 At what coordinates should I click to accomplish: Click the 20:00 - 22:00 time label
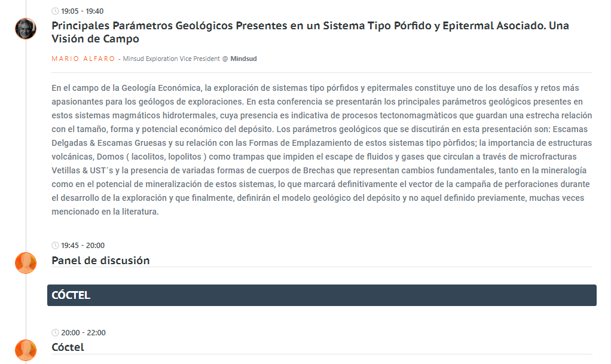[x=83, y=333]
